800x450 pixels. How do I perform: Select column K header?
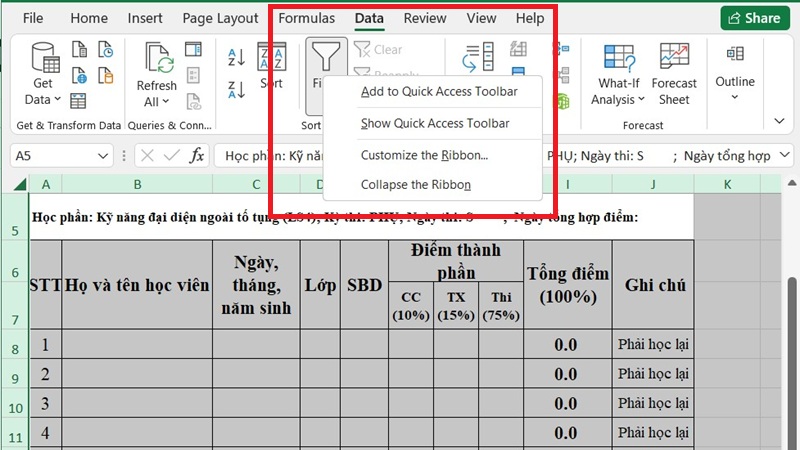(x=727, y=184)
